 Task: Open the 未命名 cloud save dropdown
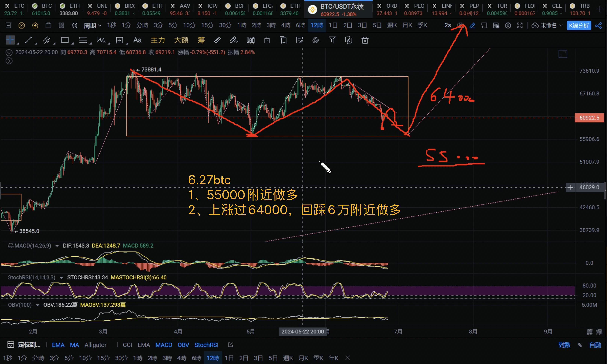[547, 25]
